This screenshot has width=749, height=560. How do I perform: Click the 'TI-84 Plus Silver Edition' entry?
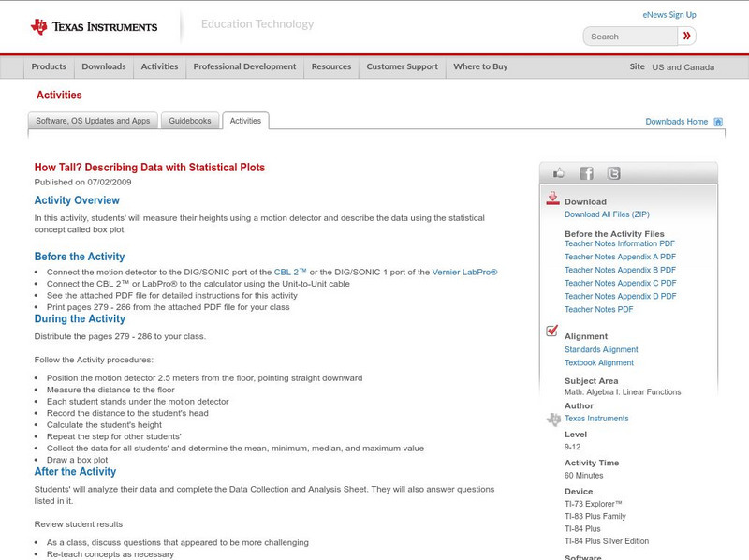click(607, 541)
